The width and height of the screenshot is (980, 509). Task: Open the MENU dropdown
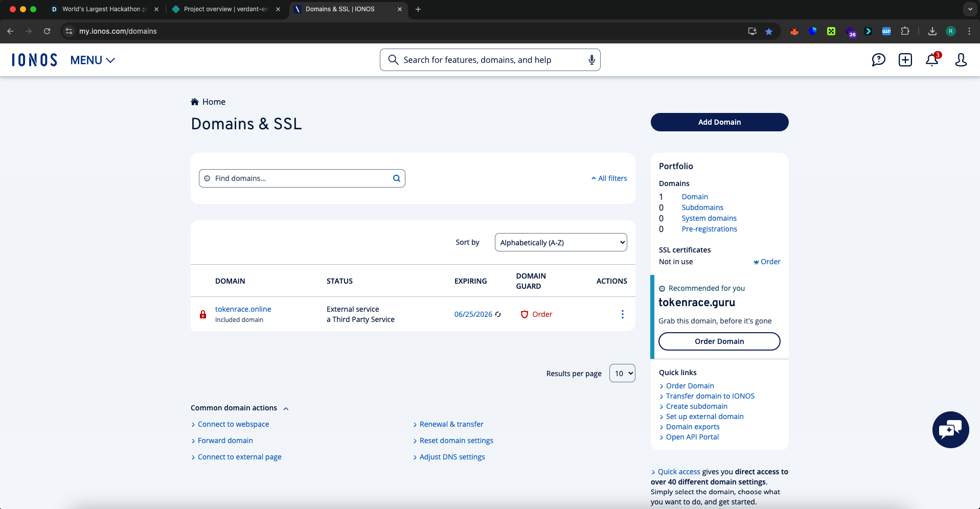tap(93, 60)
